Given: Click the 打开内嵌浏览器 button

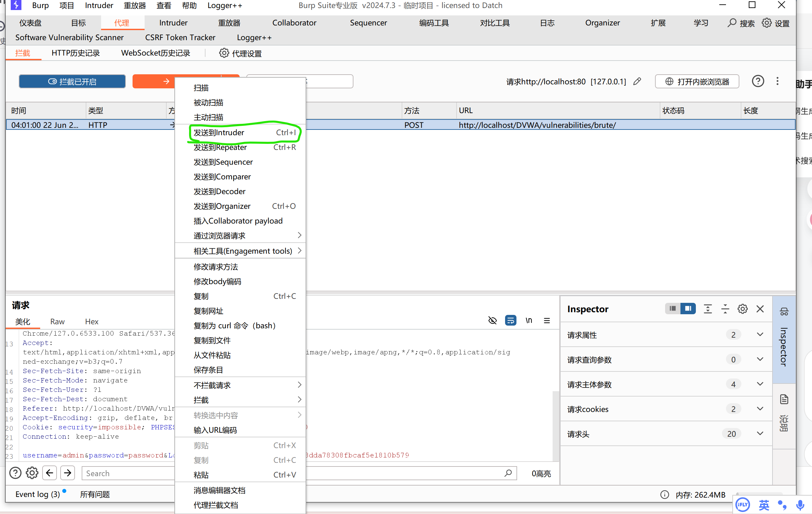Looking at the screenshot, I should [697, 81].
